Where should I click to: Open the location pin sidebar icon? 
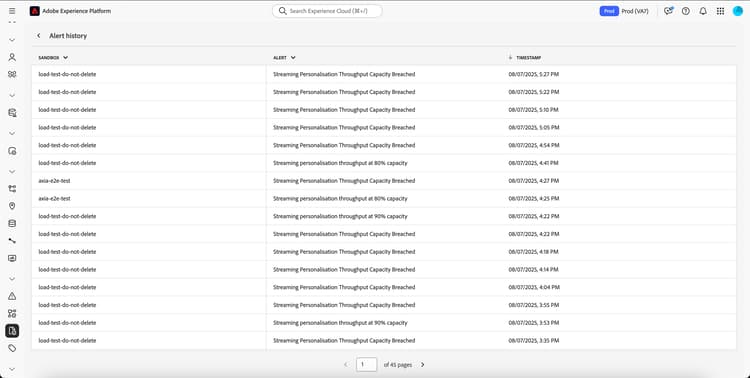[x=12, y=206]
